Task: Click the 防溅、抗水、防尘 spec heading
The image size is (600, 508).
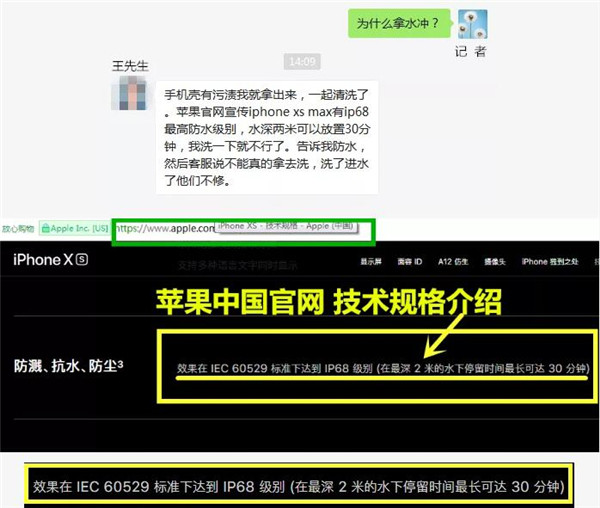Action: (x=68, y=366)
